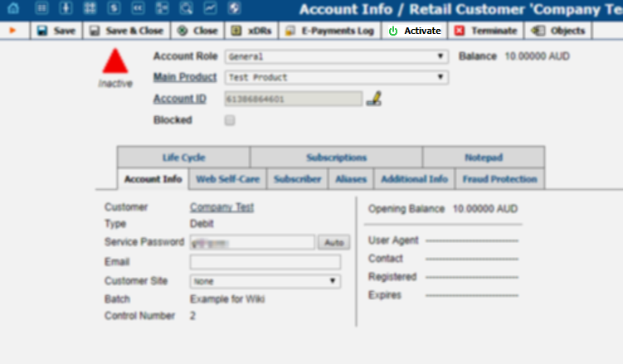Screen dimensions: 623x364
Task: Click into the Email input field
Action: [265, 262]
